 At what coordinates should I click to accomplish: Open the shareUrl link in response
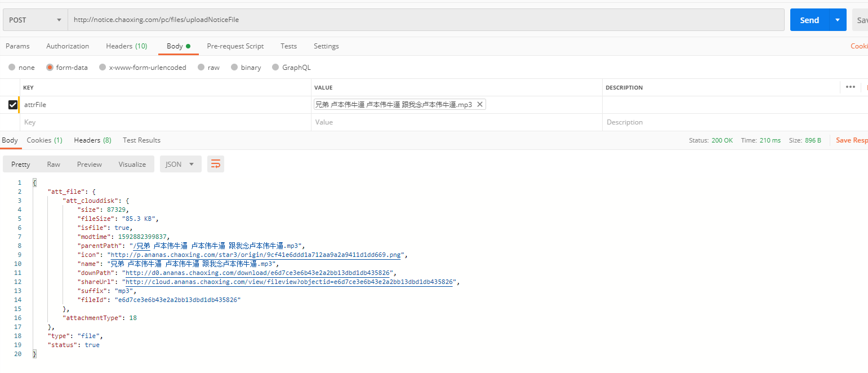point(289,282)
